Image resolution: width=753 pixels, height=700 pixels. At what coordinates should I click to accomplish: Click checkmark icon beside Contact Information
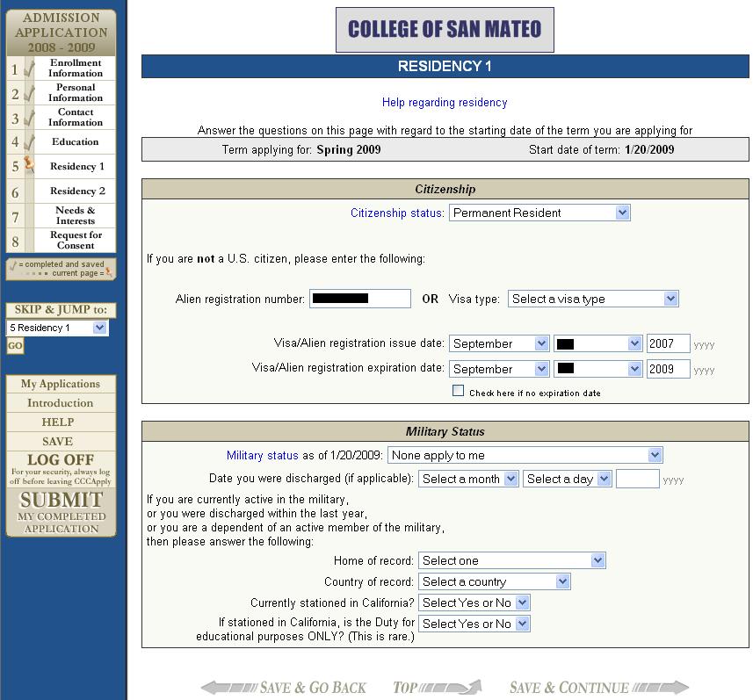click(x=29, y=118)
